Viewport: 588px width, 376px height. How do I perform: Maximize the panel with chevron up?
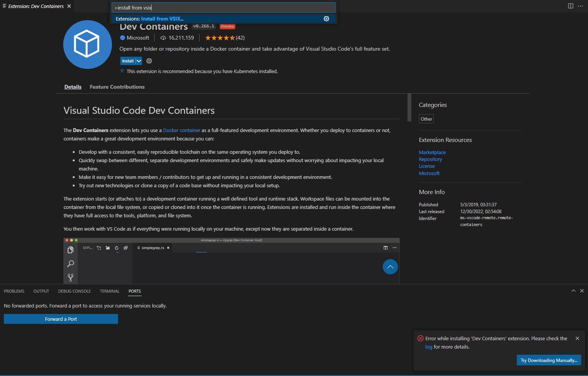click(x=573, y=291)
